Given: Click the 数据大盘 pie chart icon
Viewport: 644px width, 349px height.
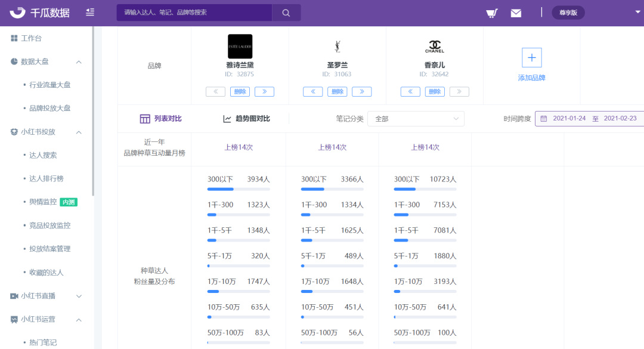Looking at the screenshot, I should coord(14,61).
